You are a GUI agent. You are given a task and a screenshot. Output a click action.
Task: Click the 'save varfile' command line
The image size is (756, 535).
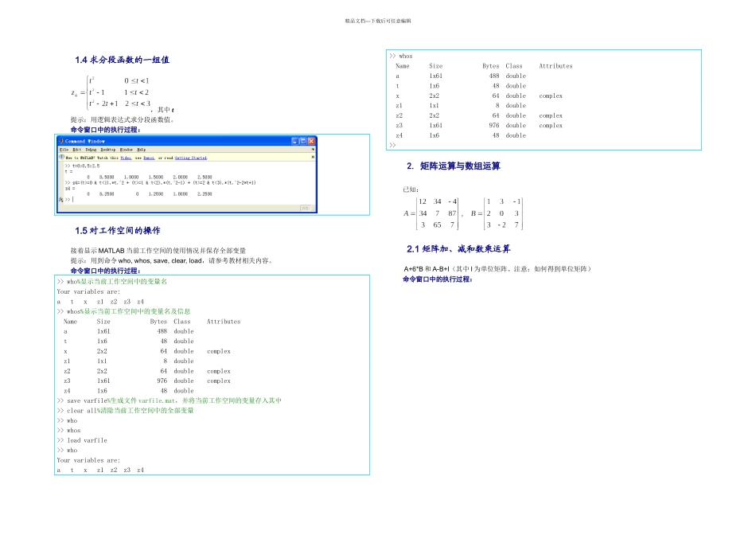coord(170,401)
